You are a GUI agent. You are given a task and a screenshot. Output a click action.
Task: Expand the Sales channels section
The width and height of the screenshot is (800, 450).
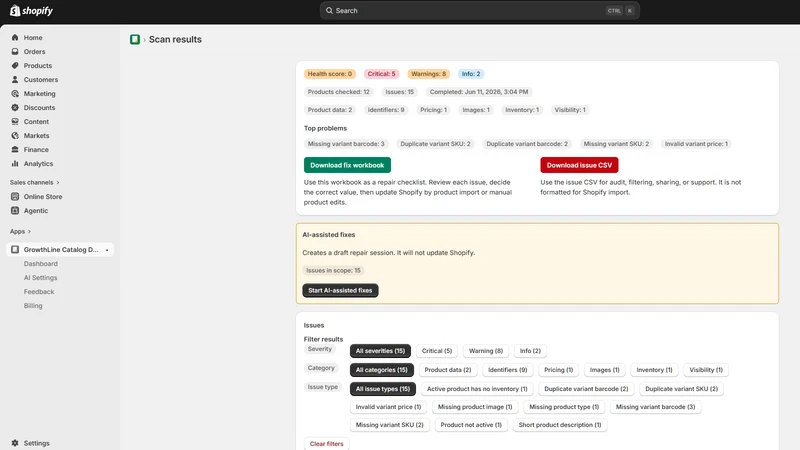point(35,182)
